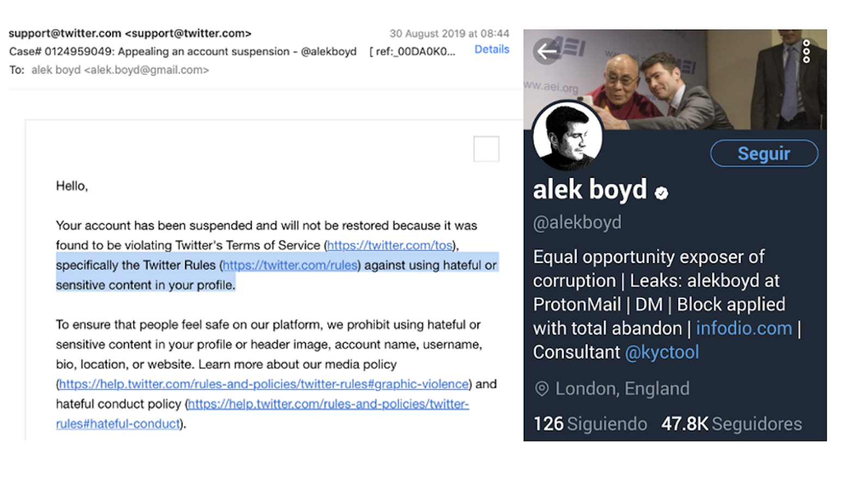The image size is (868, 484).
Task: Open alek boyd's round profile avatar
Action: (x=568, y=136)
